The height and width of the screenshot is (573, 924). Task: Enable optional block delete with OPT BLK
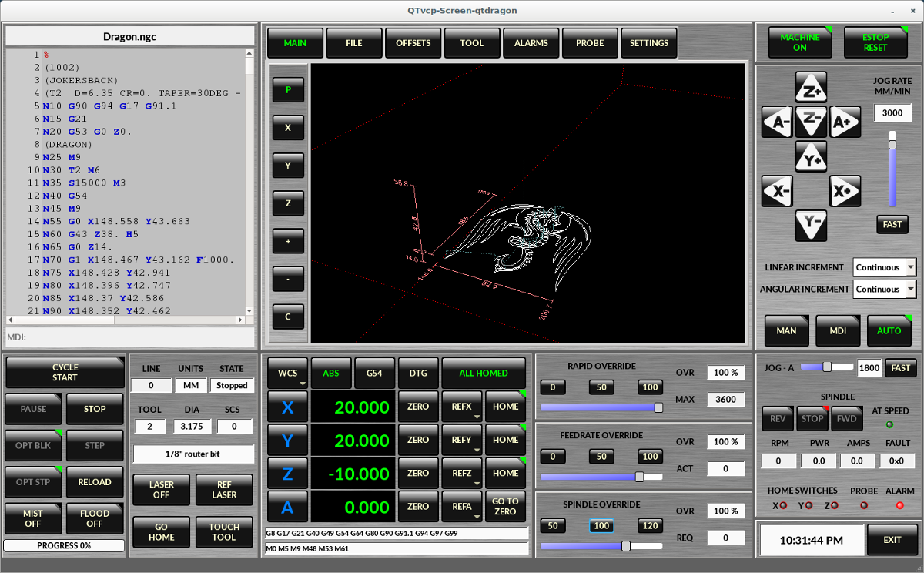[33, 445]
